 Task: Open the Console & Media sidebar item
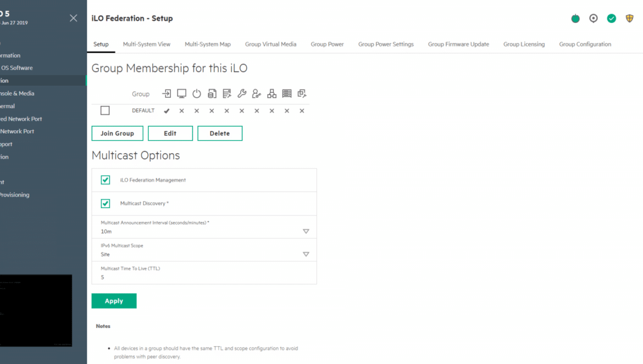pos(17,93)
